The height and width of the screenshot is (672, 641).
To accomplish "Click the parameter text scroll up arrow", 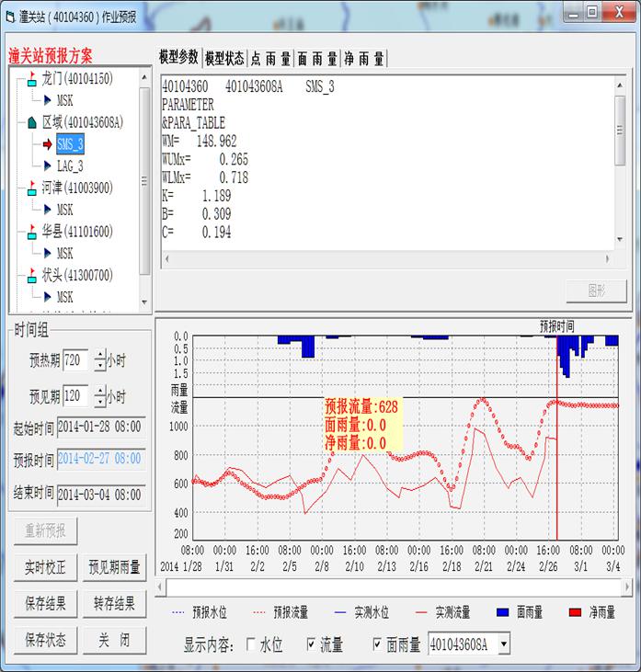I will tap(620, 85).
